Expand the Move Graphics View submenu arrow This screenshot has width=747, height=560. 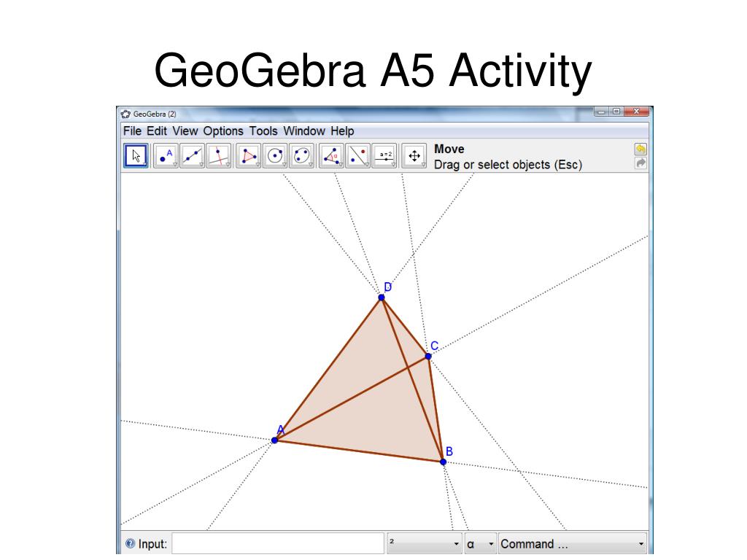pos(424,165)
